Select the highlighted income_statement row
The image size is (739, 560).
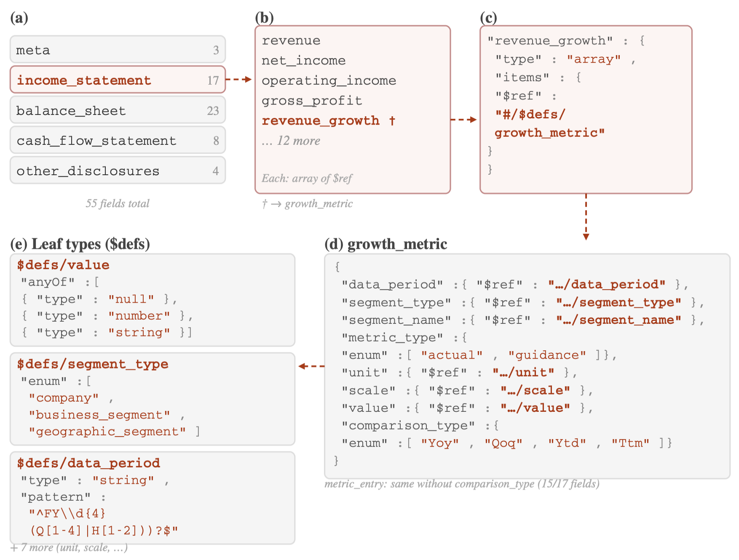point(118,80)
